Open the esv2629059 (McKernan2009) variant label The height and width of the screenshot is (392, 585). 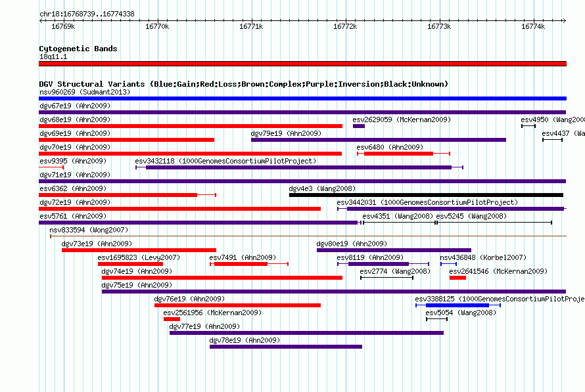(x=402, y=120)
